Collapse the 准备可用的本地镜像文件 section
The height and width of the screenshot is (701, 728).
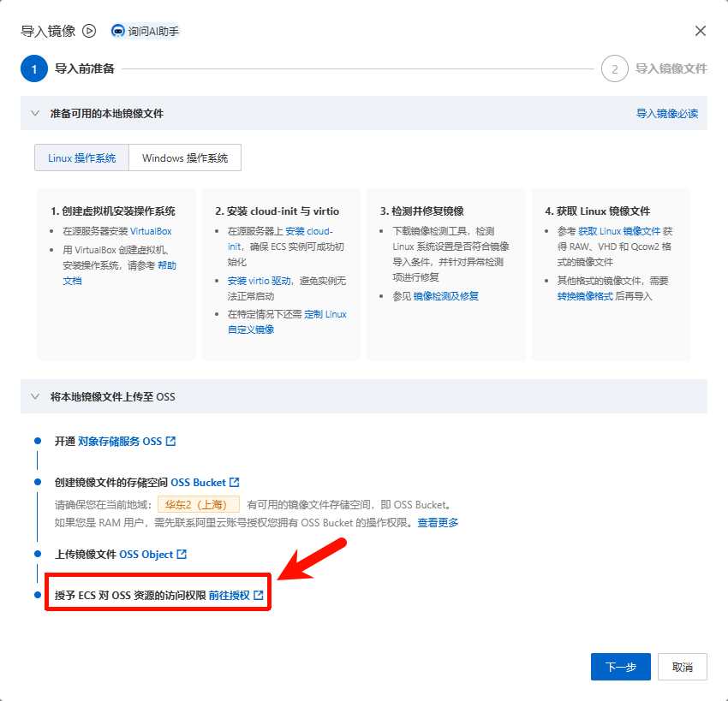point(35,113)
